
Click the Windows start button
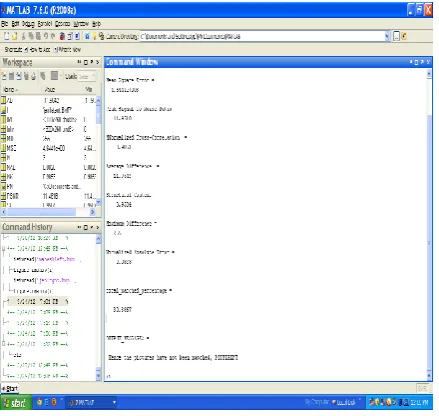tap(16, 403)
